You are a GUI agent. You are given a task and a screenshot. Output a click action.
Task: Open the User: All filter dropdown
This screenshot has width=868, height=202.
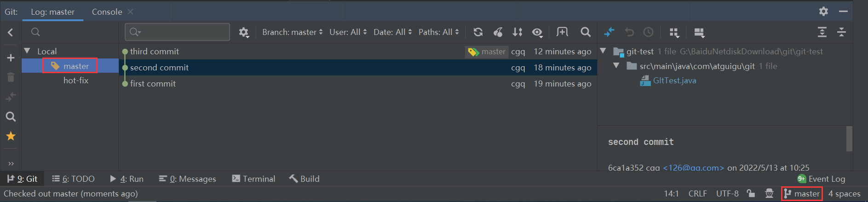coord(348,32)
